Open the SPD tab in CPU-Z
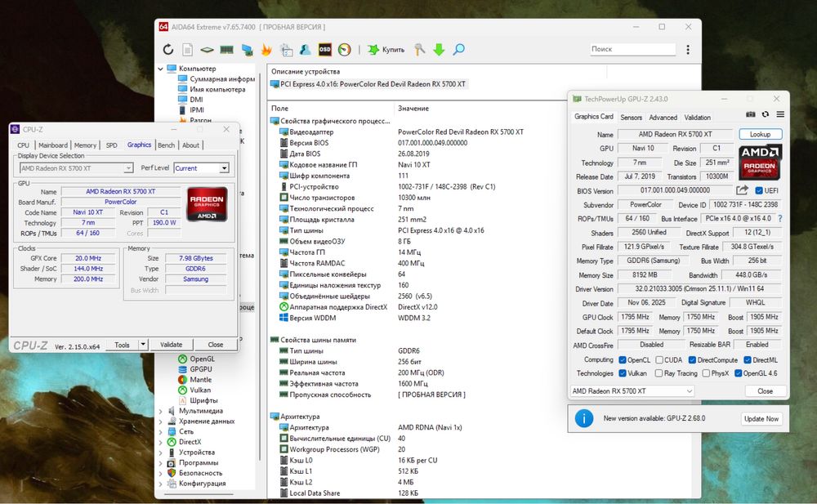This screenshot has width=817, height=504. pyautogui.click(x=111, y=145)
